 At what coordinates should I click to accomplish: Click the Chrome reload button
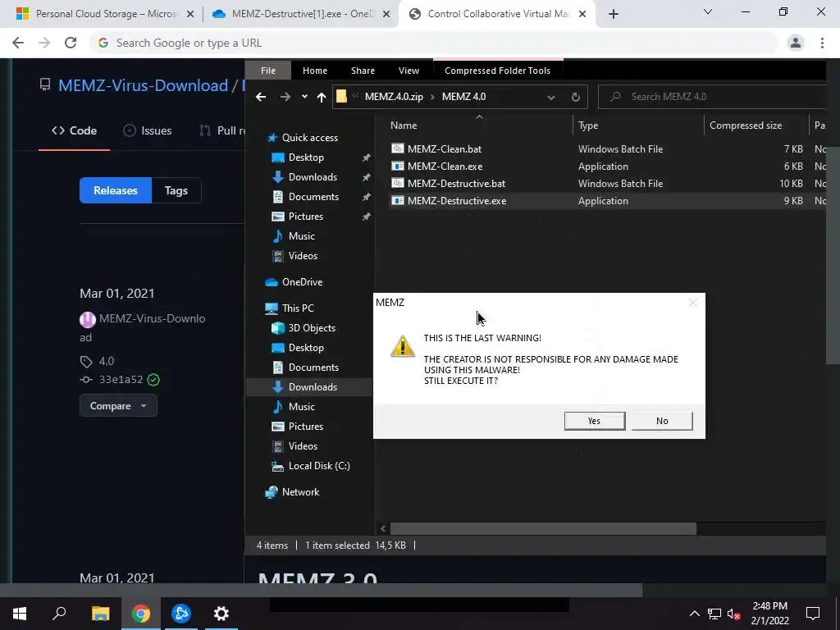(71, 43)
